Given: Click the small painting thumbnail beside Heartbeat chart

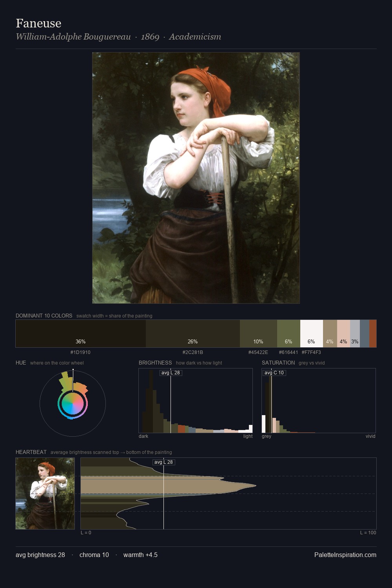Looking at the screenshot, I should coord(45,494).
